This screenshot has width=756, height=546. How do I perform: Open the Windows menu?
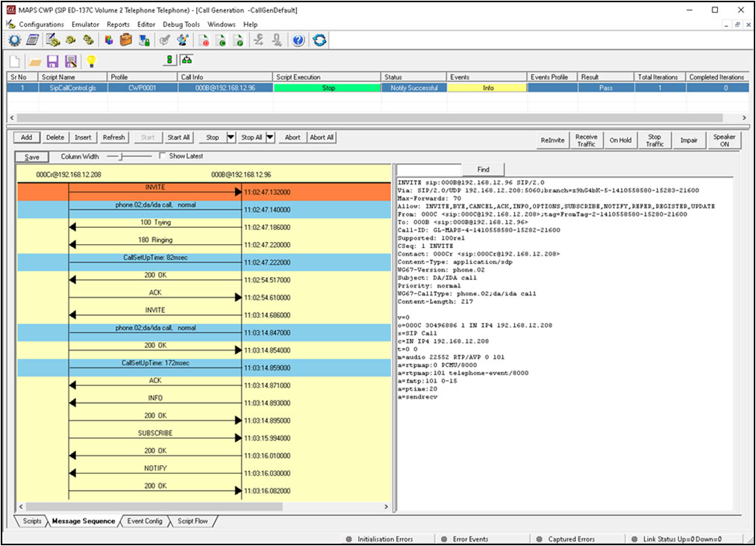tap(222, 24)
